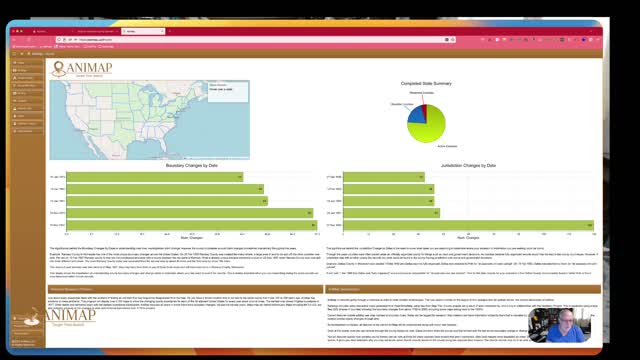The height and width of the screenshot is (360, 640).
Task: Click bookmark star in the address bar
Action: pyautogui.click(x=453, y=40)
